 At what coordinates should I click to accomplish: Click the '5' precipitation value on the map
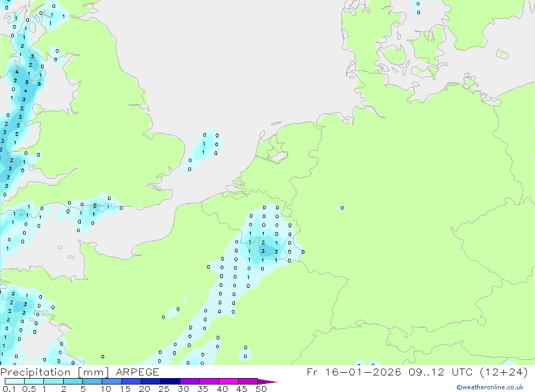point(27,82)
